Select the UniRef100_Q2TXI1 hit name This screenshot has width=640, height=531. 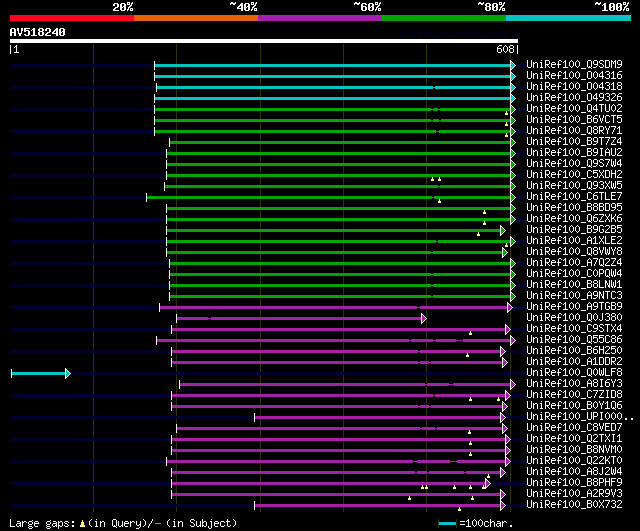tap(574, 439)
